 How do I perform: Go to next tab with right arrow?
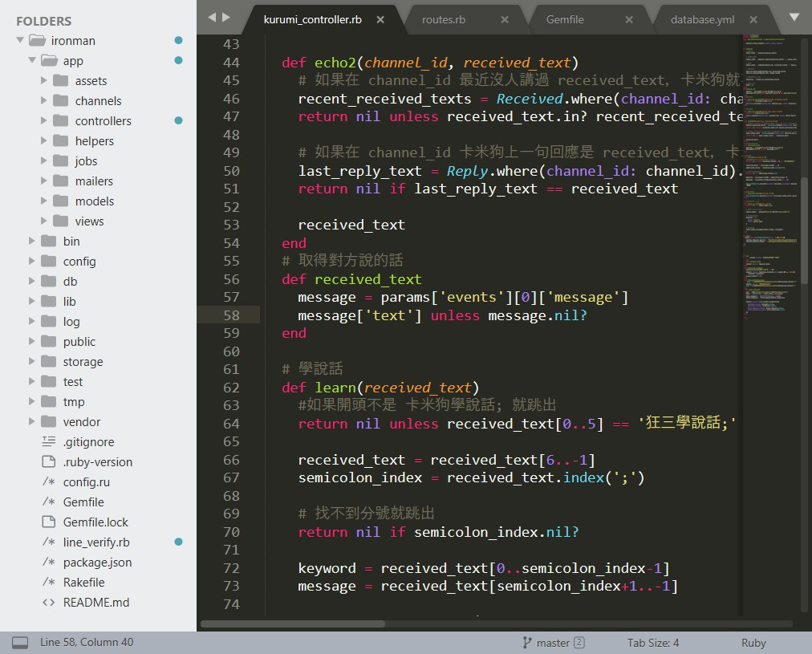tap(225, 17)
